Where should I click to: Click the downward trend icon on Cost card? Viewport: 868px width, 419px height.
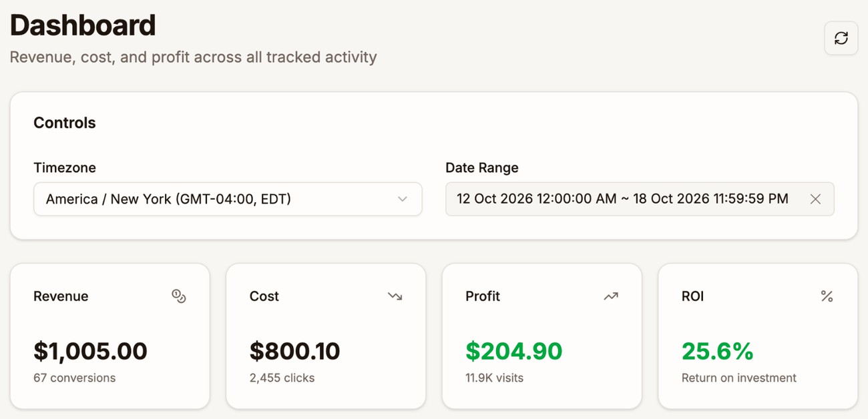click(395, 296)
